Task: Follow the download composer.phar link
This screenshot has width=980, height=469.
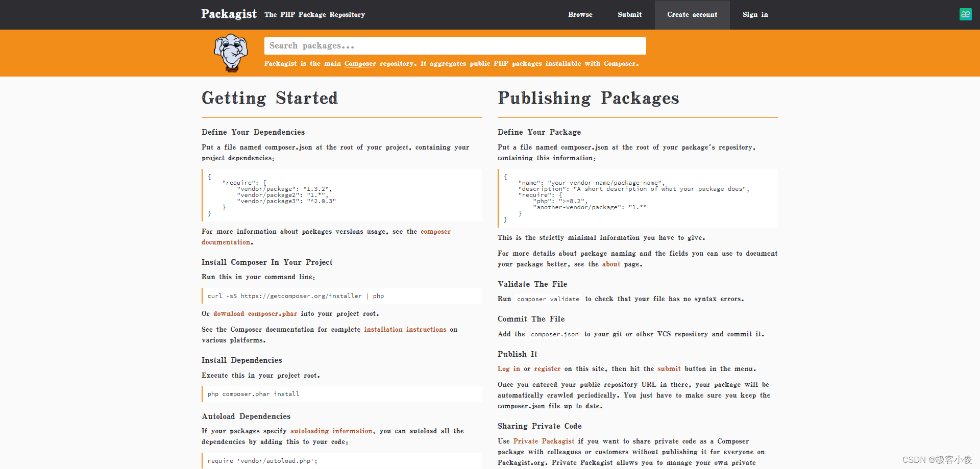Action: point(255,314)
